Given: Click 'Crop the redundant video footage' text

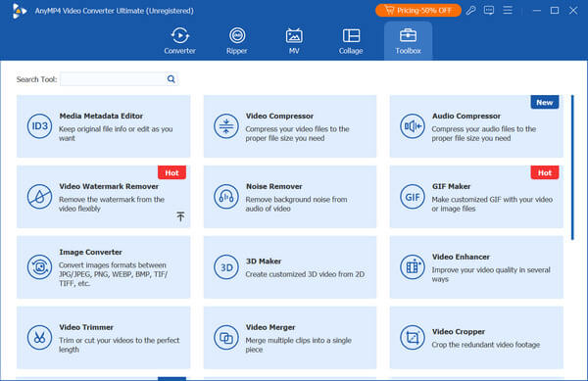Looking at the screenshot, I should click(x=486, y=345).
